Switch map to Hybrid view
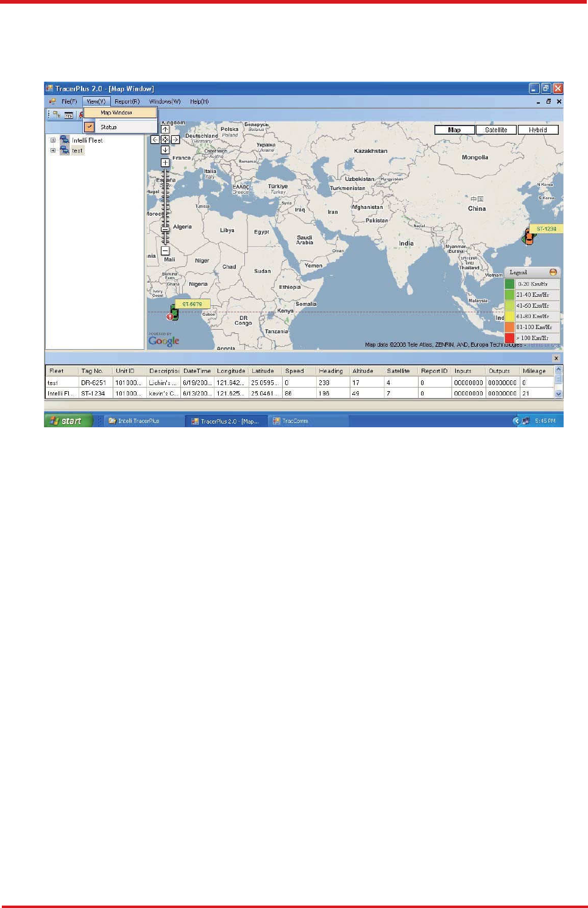Viewport: 588px width, 908px height. (x=538, y=130)
